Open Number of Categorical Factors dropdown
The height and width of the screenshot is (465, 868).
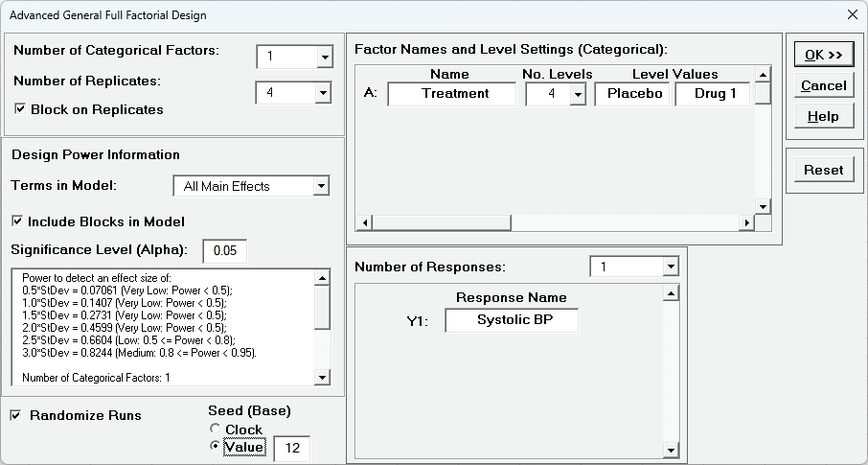(324, 58)
